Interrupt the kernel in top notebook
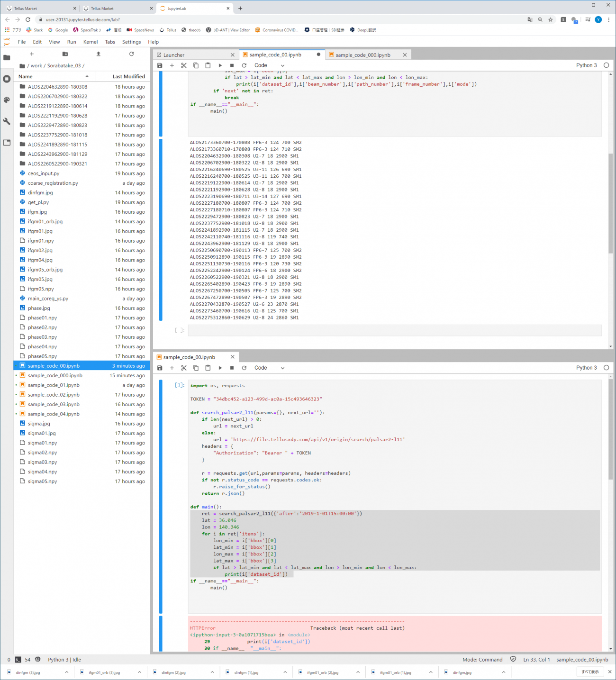616x680 pixels. pyautogui.click(x=232, y=65)
